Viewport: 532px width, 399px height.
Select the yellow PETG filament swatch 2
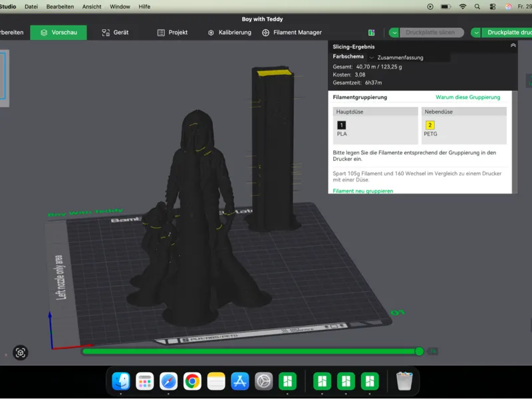(430, 125)
